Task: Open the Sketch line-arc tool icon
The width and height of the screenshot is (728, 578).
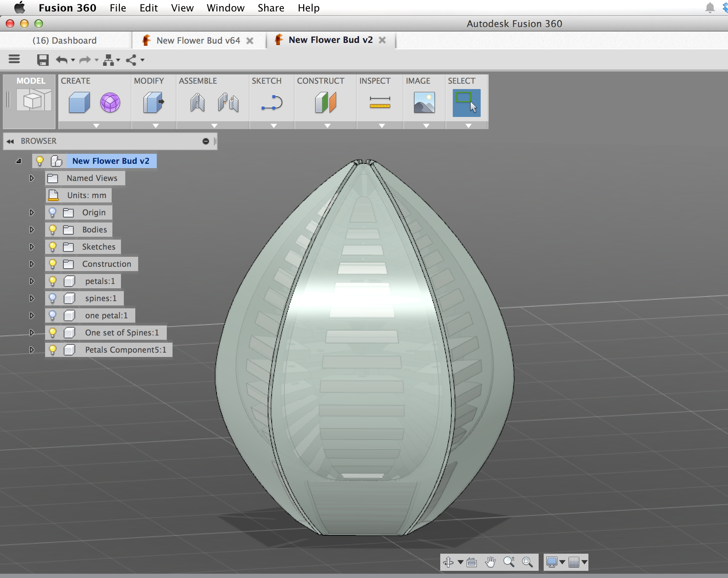Action: [272, 103]
